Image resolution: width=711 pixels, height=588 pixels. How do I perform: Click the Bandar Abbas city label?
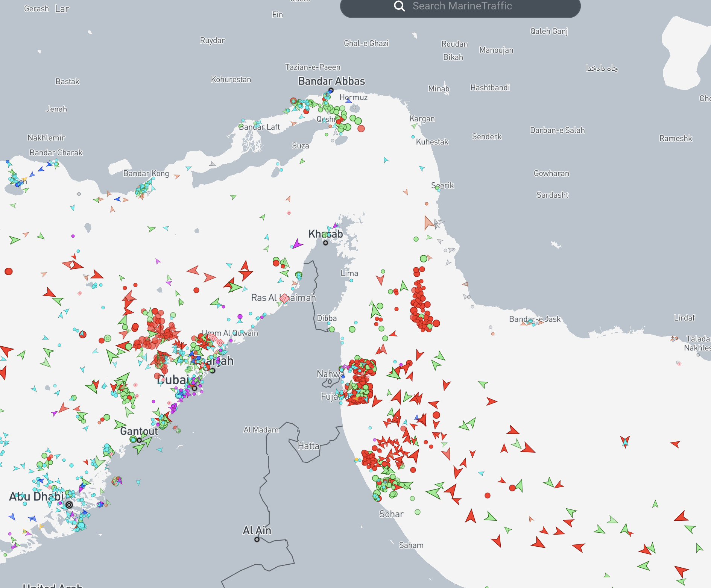(x=331, y=81)
